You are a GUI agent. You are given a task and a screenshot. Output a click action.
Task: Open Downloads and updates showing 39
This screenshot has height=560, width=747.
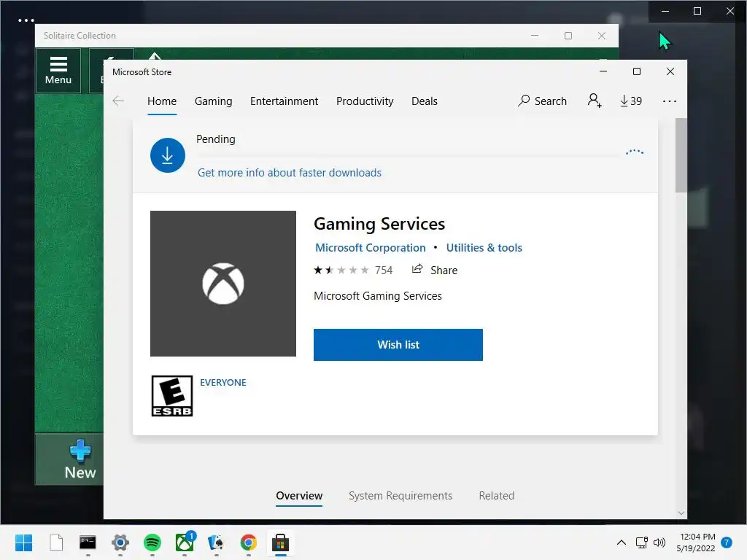pyautogui.click(x=631, y=101)
